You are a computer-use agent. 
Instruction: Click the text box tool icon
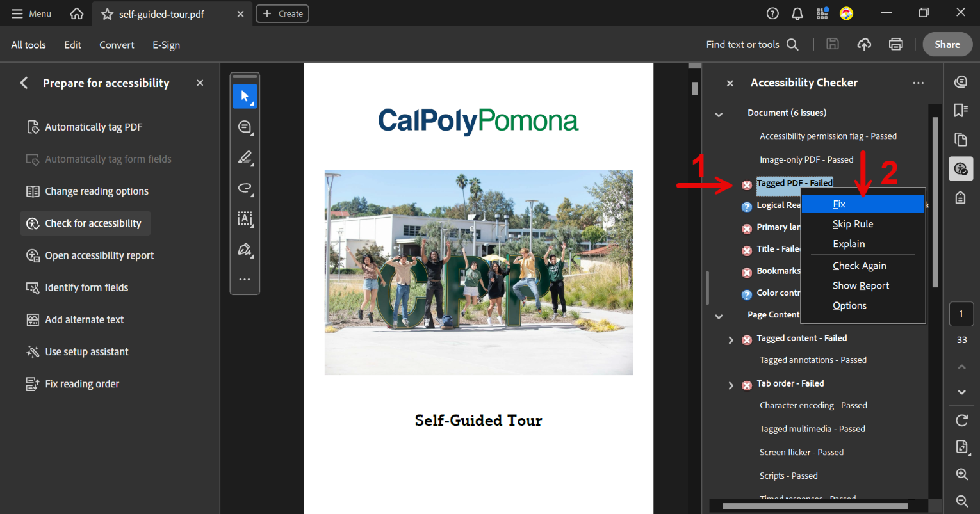click(x=245, y=219)
